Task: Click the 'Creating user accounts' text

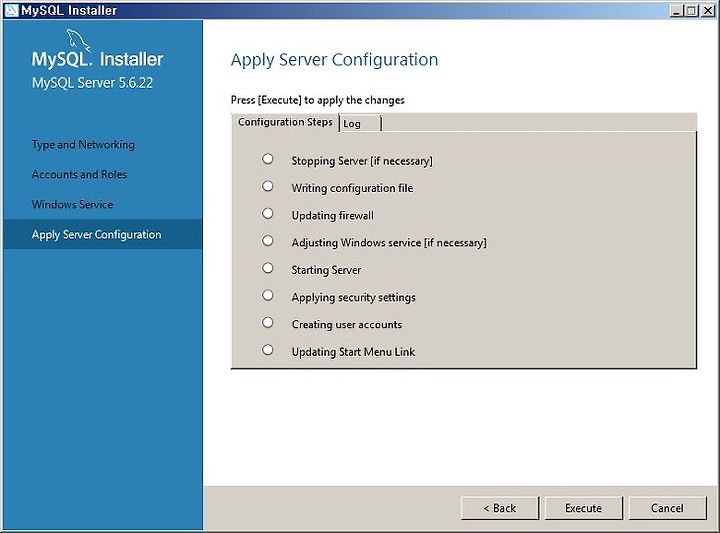Action: [x=347, y=325]
